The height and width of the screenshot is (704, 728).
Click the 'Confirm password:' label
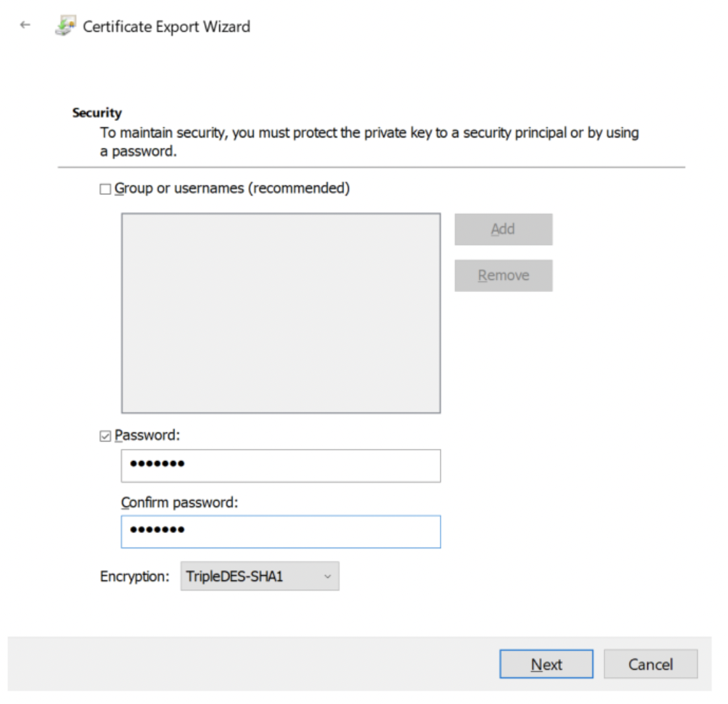(179, 503)
